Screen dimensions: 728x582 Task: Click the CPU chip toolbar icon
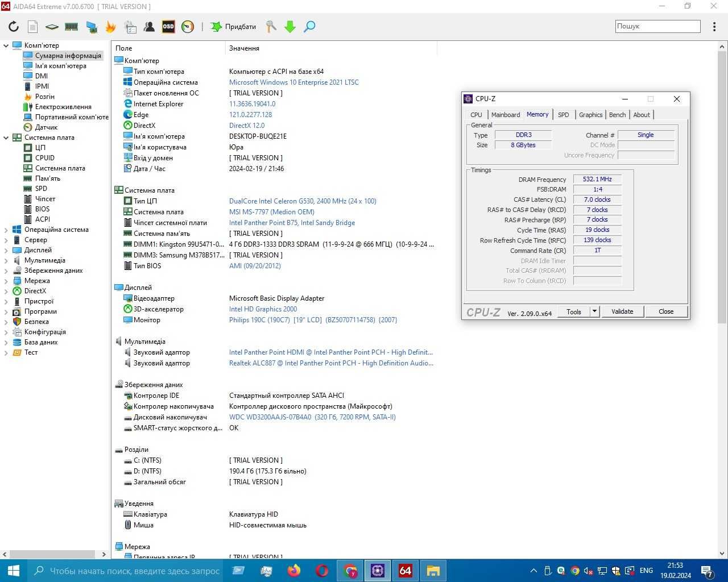point(52,27)
